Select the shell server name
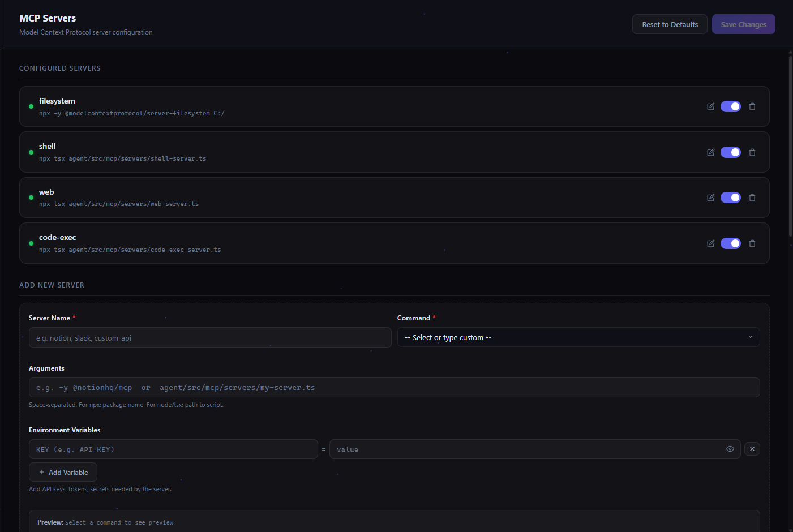The width and height of the screenshot is (793, 532). (x=47, y=146)
